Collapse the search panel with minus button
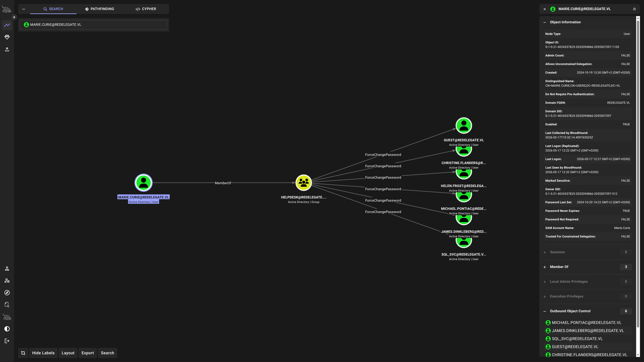The image size is (644, 362). pyautogui.click(x=24, y=9)
